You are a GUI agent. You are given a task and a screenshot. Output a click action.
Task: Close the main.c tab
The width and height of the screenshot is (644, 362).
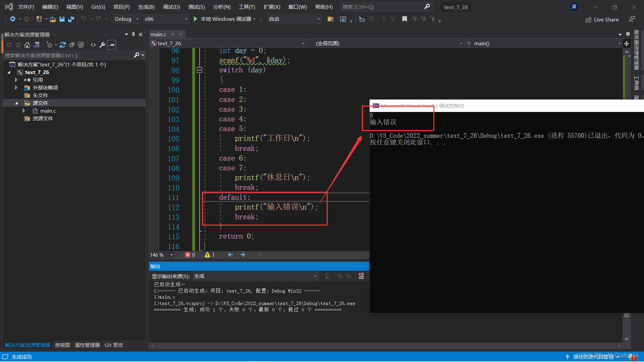click(x=181, y=35)
